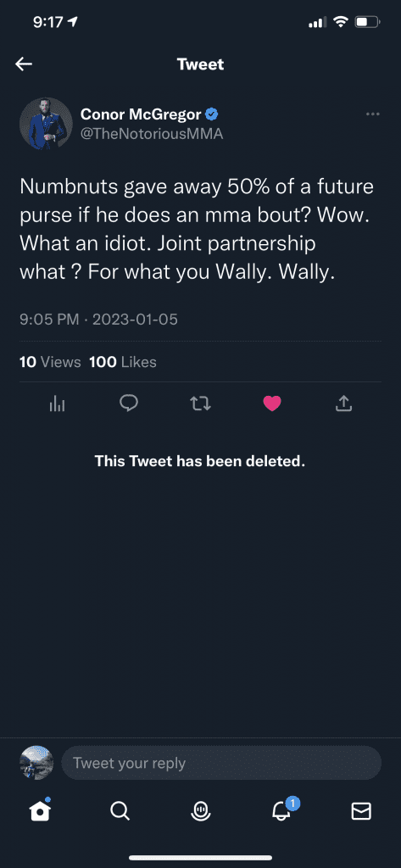Tap the Conor McGregor display name

click(141, 114)
